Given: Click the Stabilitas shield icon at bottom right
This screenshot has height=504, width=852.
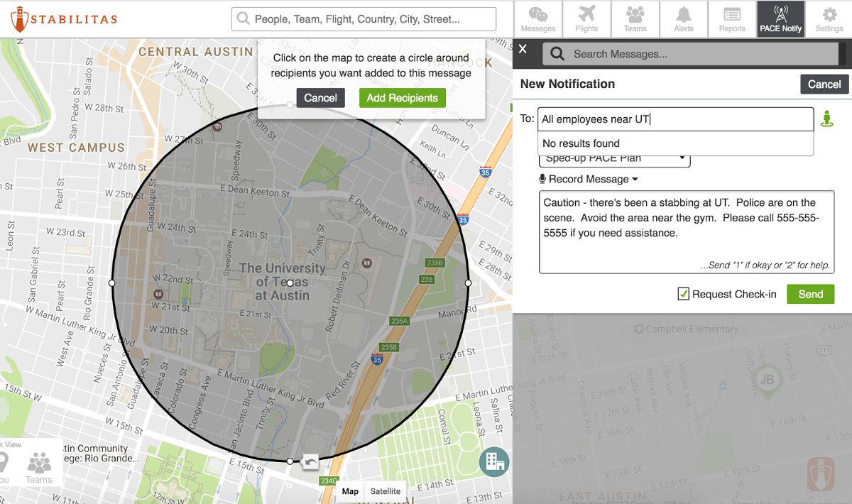Looking at the screenshot, I should point(821,473).
